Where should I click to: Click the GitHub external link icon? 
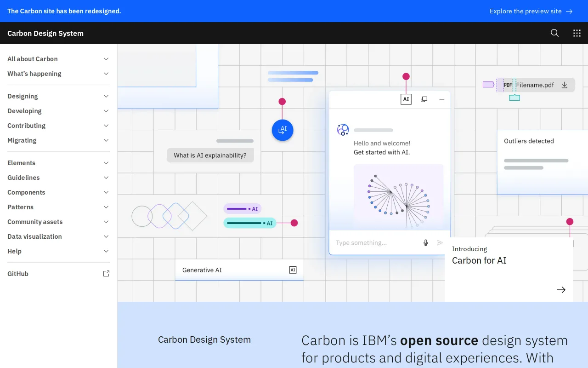(106, 274)
